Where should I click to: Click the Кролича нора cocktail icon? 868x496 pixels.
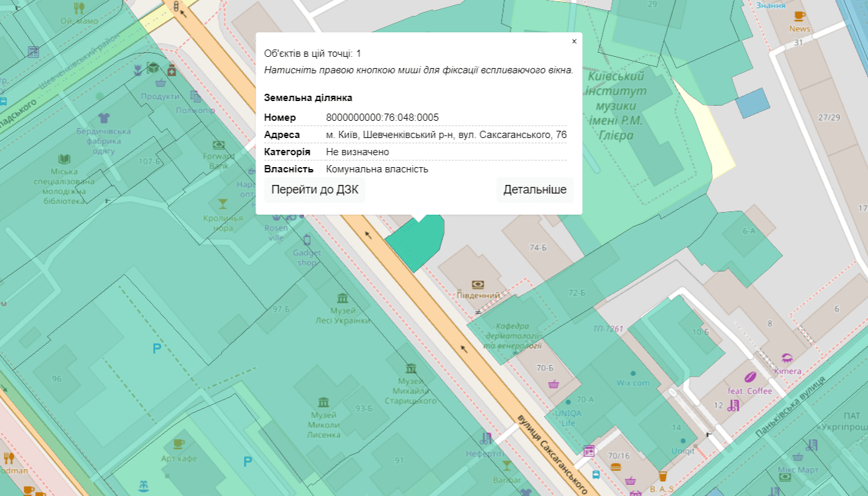click(223, 203)
